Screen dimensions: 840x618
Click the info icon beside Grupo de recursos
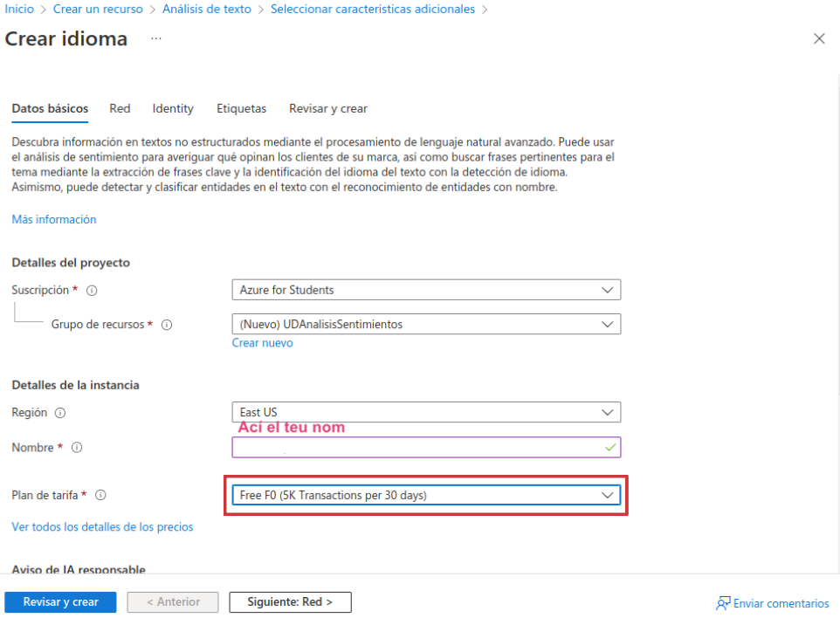pos(166,324)
